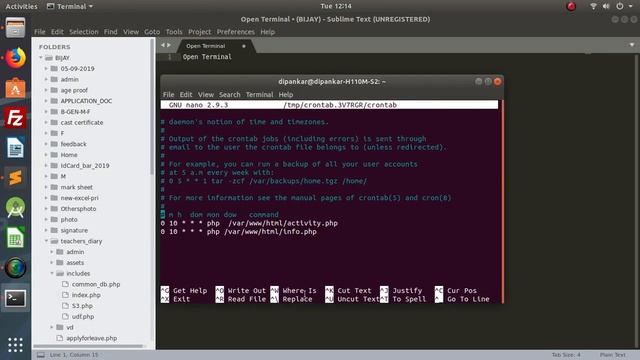Expand the feedback folder
The height and width of the screenshot is (360, 640).
click(46, 144)
